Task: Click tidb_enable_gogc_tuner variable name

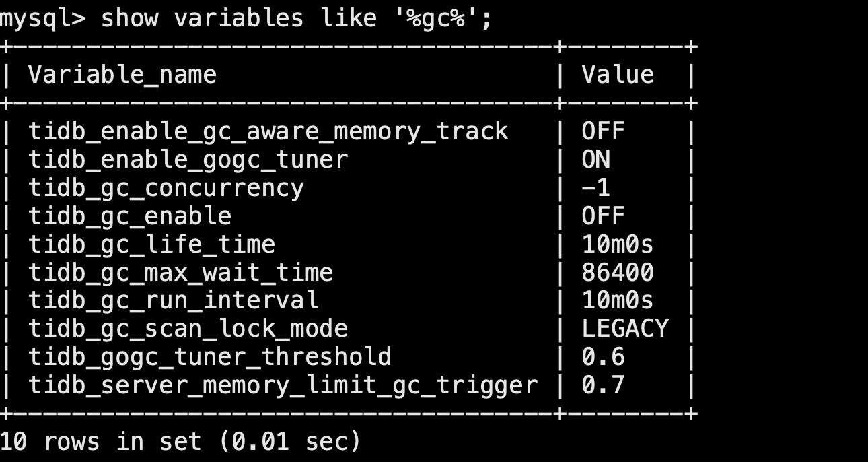Action: pyautogui.click(x=188, y=160)
